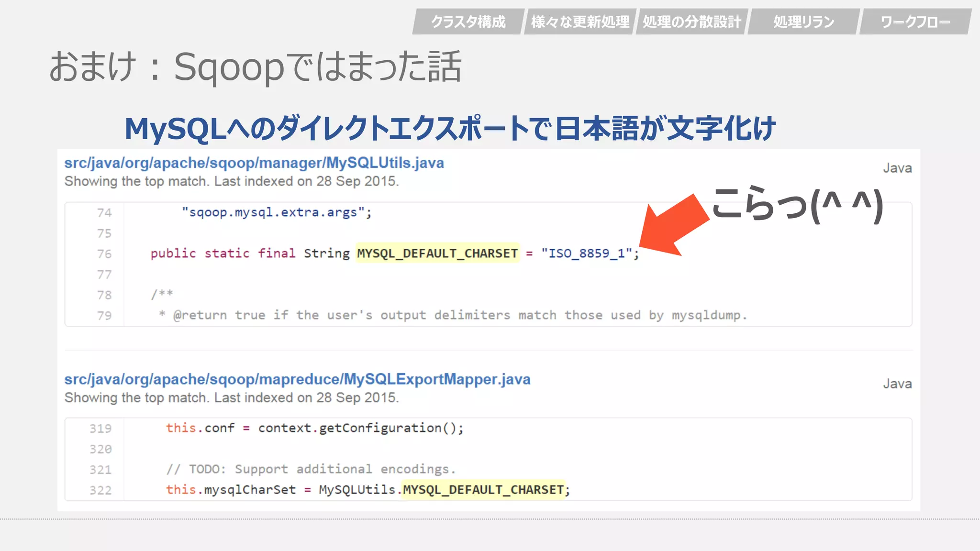Image resolution: width=980 pixels, height=551 pixels.
Task: Click the context.getConfiguration() code line
Action: (314, 428)
